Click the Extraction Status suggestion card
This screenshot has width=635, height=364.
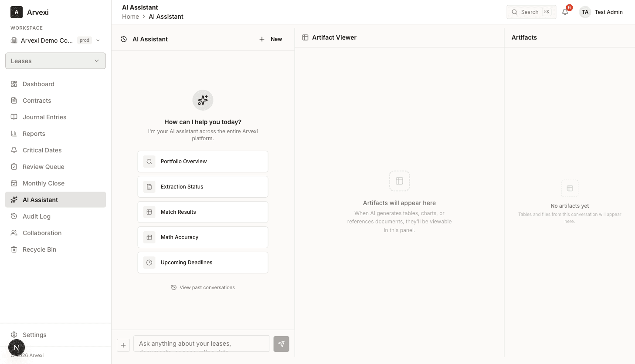[x=203, y=186]
